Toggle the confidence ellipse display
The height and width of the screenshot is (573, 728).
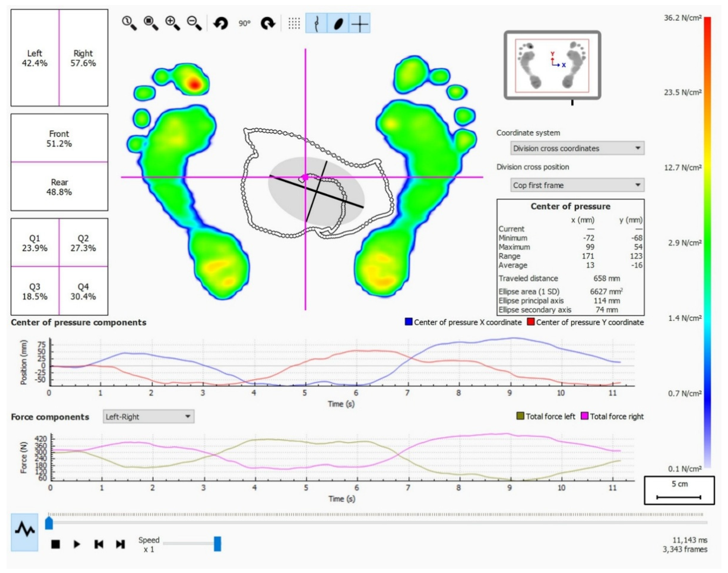click(x=338, y=24)
